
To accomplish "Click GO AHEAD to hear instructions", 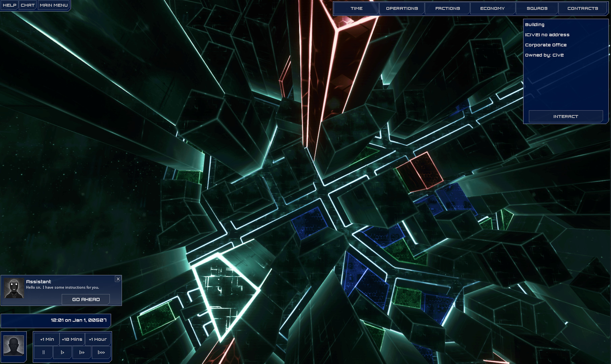I will click(86, 299).
